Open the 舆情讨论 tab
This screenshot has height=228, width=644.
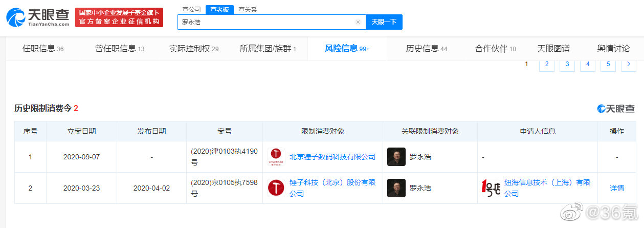point(613,49)
